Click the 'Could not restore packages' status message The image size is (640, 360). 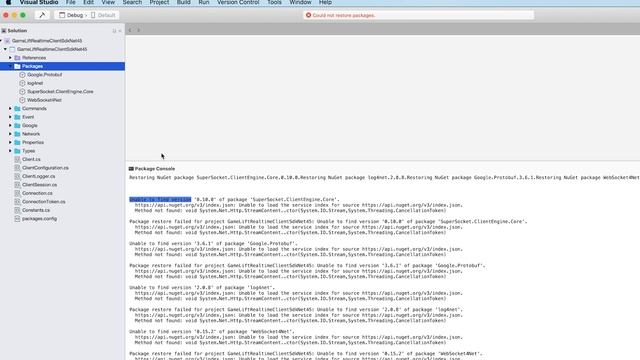(344, 15)
